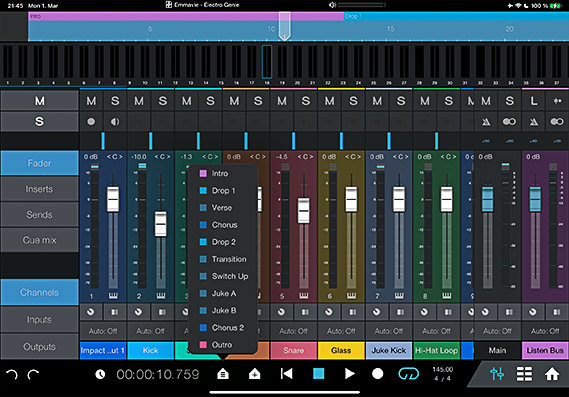Redo the last undone action
569x397 pixels.
point(33,374)
